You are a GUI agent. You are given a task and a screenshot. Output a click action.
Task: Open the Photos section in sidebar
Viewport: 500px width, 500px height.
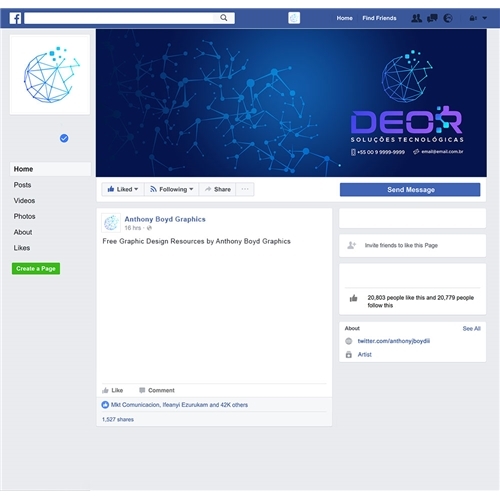point(24,216)
